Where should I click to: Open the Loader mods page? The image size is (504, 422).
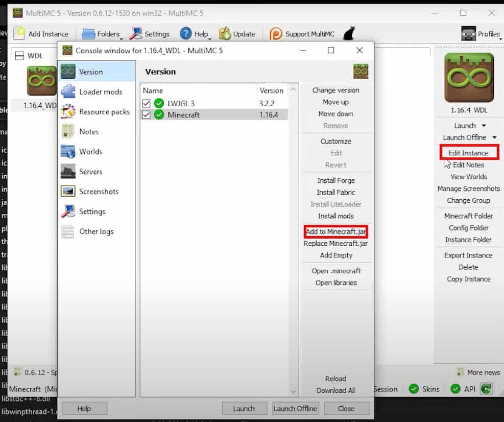(x=97, y=91)
